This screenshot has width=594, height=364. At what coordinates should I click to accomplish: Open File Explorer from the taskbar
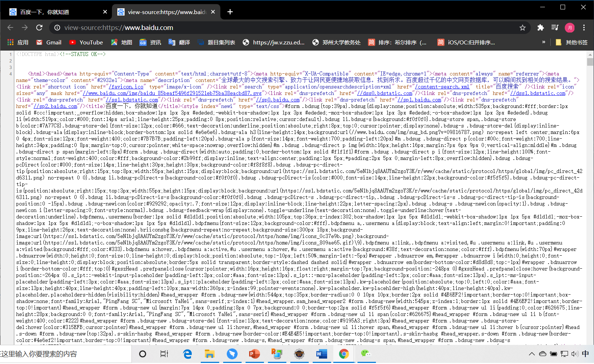pyautogui.click(x=210, y=354)
